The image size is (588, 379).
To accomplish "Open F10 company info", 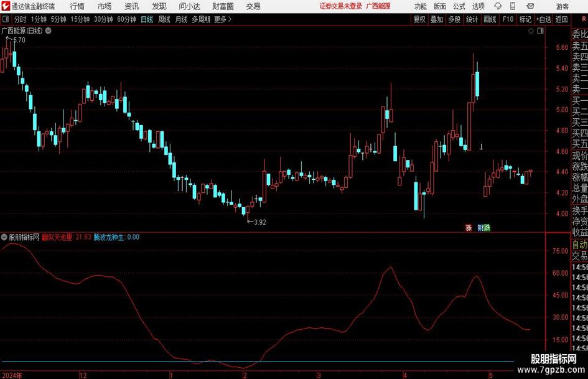I will pyautogui.click(x=508, y=19).
